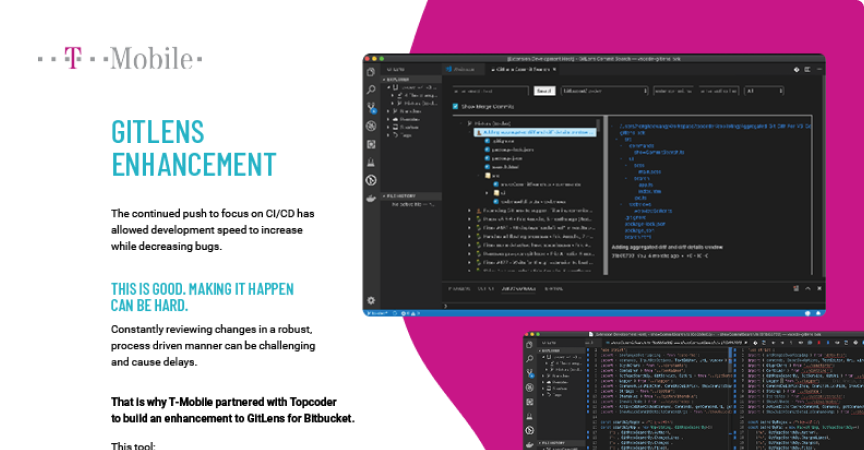Click the Search button in commit search
864x450 pixels.
click(x=544, y=91)
